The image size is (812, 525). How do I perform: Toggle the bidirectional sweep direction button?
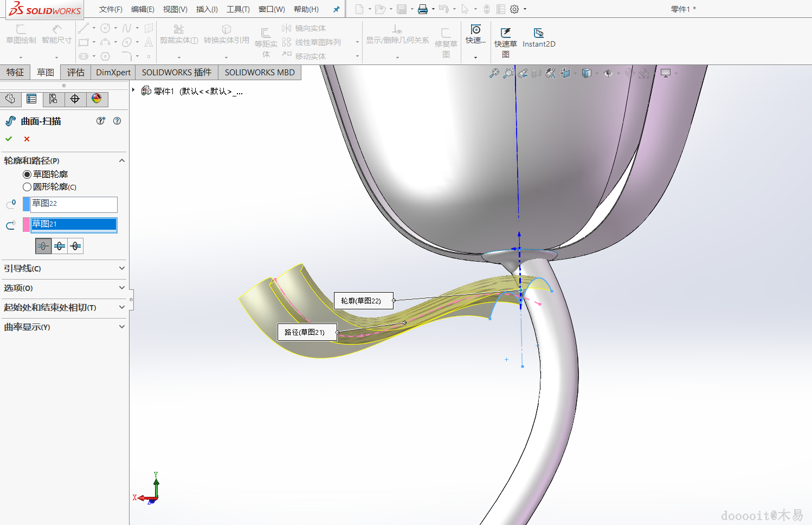(60, 247)
